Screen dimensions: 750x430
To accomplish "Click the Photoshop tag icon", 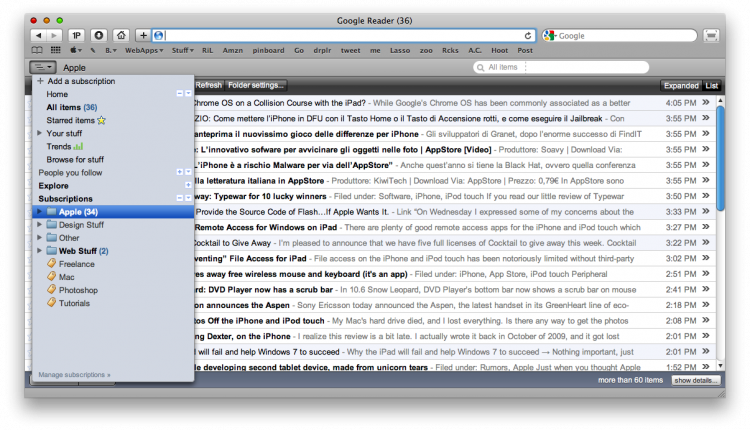I will click(52, 289).
